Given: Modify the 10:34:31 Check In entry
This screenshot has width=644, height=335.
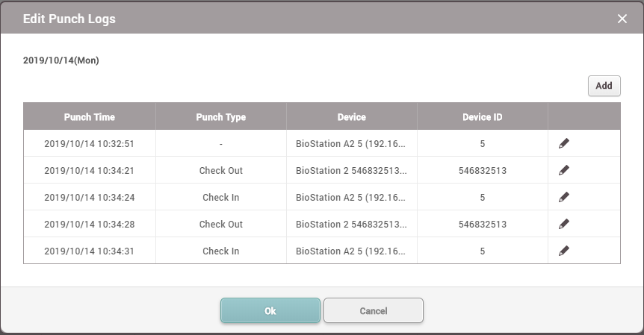Looking at the screenshot, I should [x=564, y=251].
